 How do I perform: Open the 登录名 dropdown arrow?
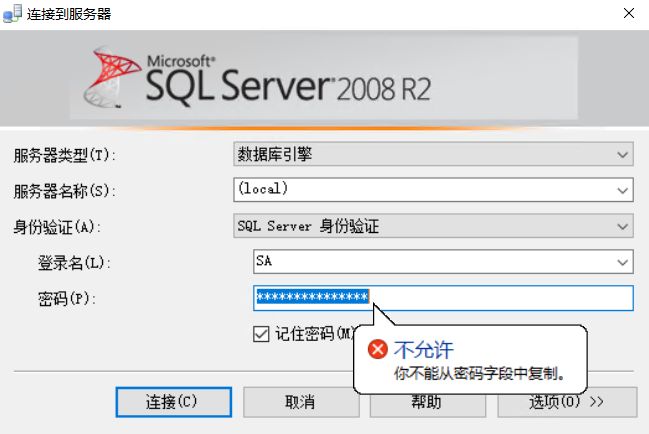click(623, 262)
